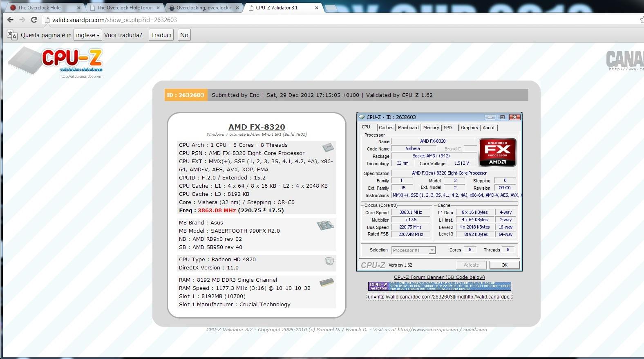Open a new browser tab
The height and width of the screenshot is (359, 644).
[x=331, y=8]
